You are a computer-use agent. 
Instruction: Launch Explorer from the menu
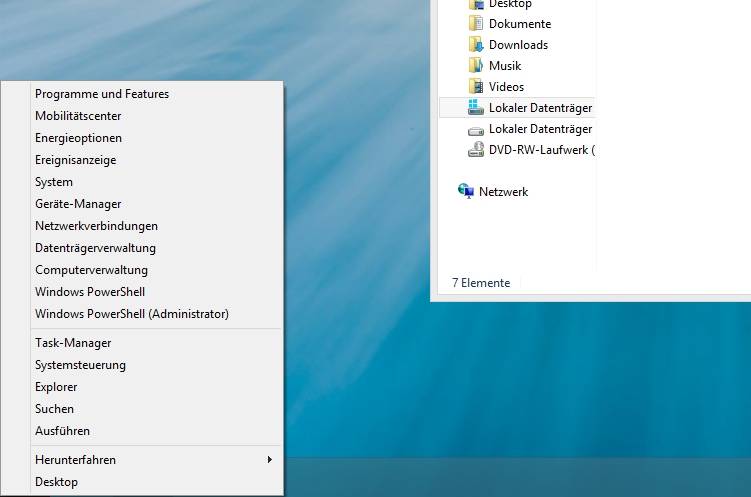pos(157,387)
